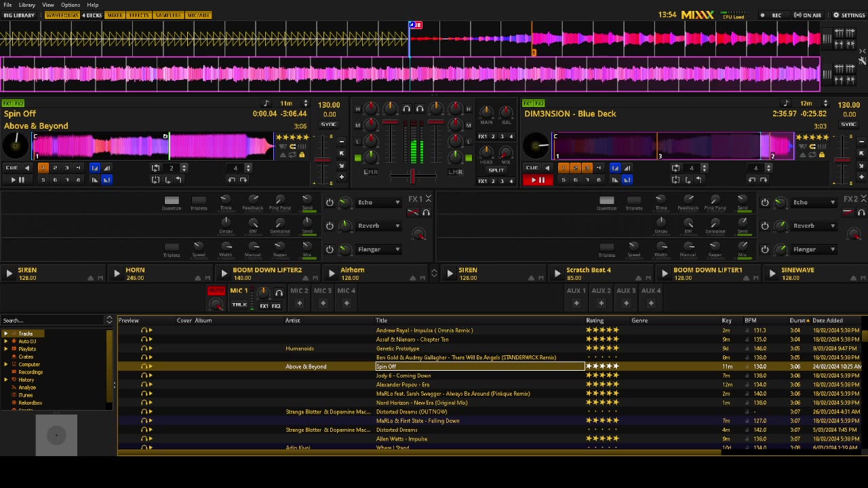The image size is (868, 488).
Task: Toggle right deck keylock music note icon
Action: coord(786,104)
